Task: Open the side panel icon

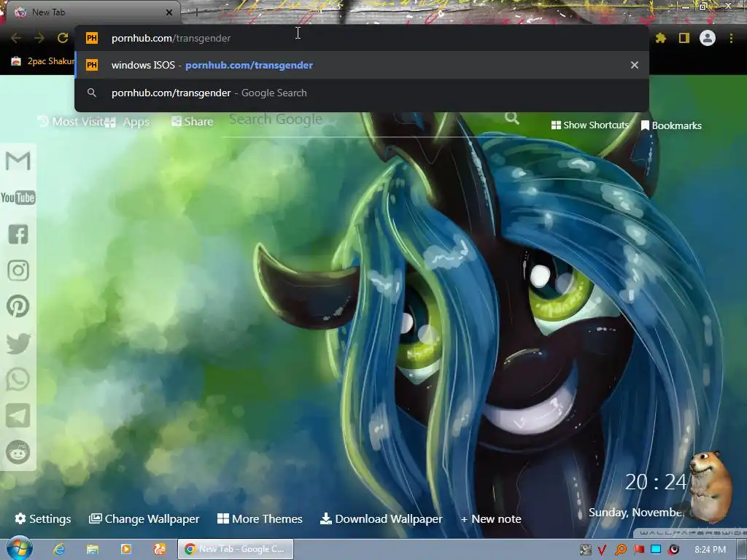Action: coord(684,38)
